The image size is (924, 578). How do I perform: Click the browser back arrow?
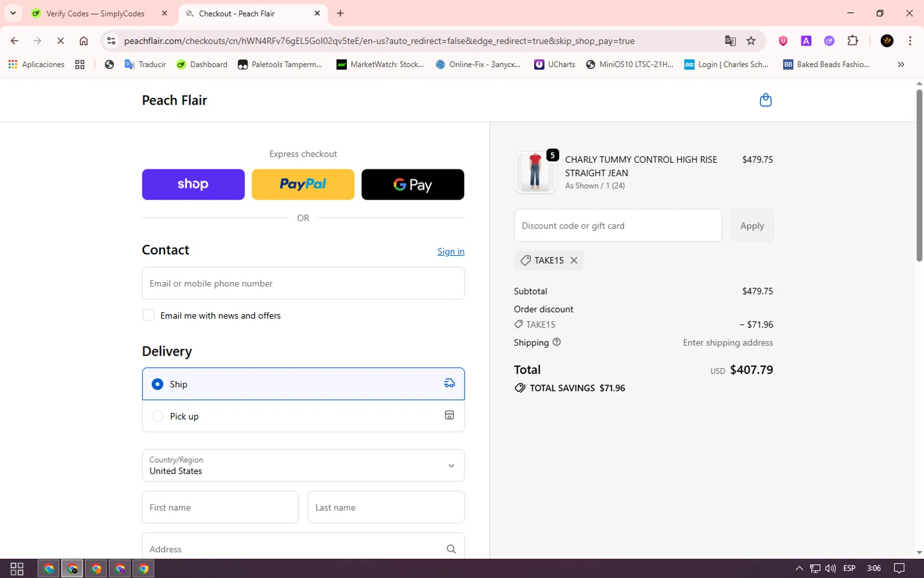click(14, 41)
